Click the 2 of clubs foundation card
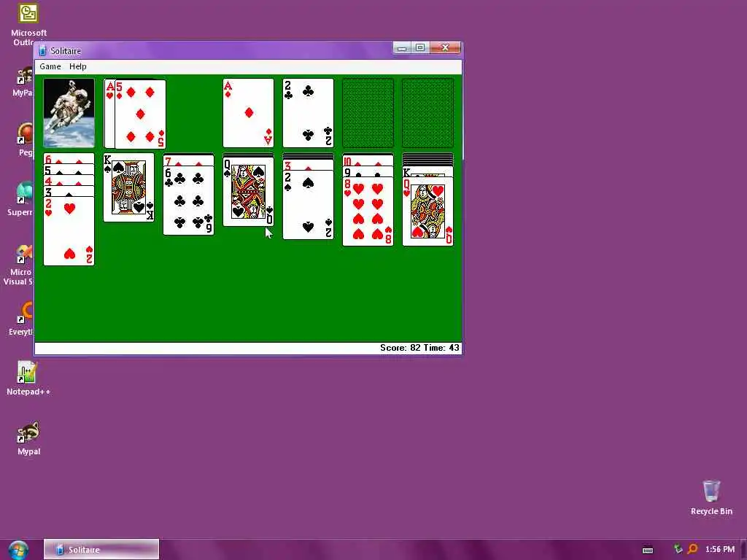The image size is (747, 560). 309,113
